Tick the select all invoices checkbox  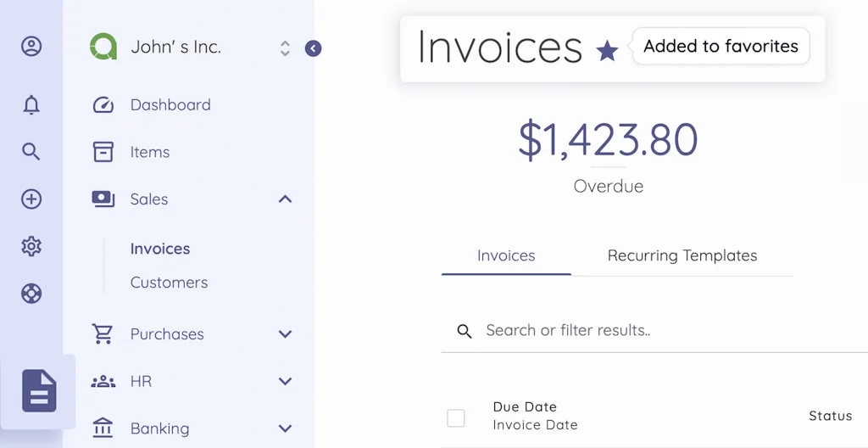tap(456, 417)
